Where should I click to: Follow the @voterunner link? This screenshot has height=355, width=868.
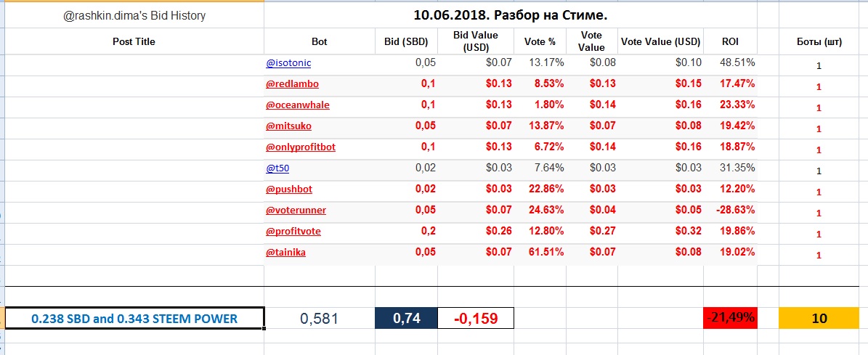[296, 211]
